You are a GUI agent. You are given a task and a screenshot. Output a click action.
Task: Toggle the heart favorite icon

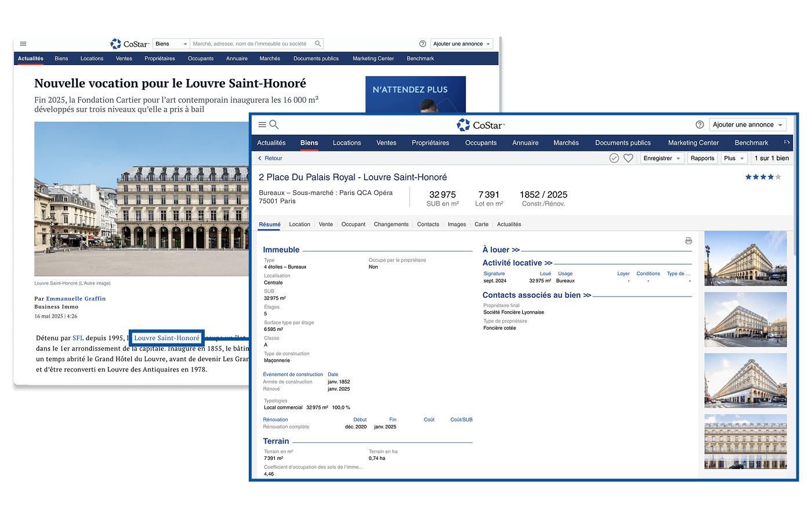628,158
